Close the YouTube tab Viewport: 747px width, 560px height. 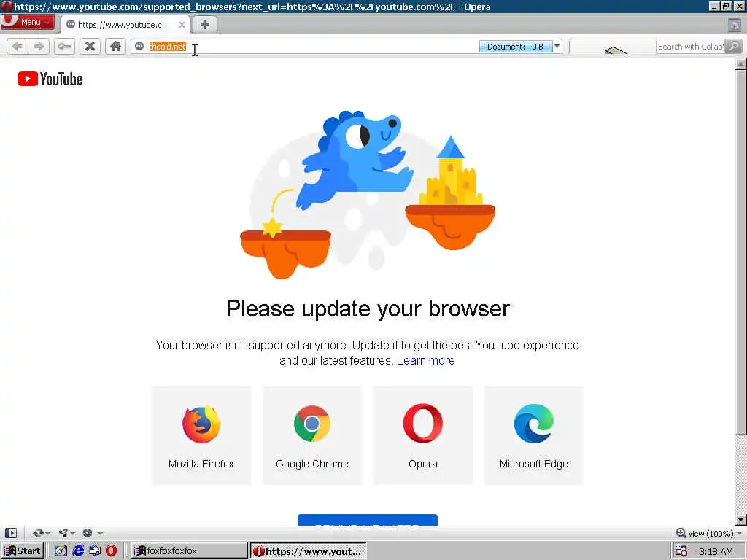coord(182,25)
